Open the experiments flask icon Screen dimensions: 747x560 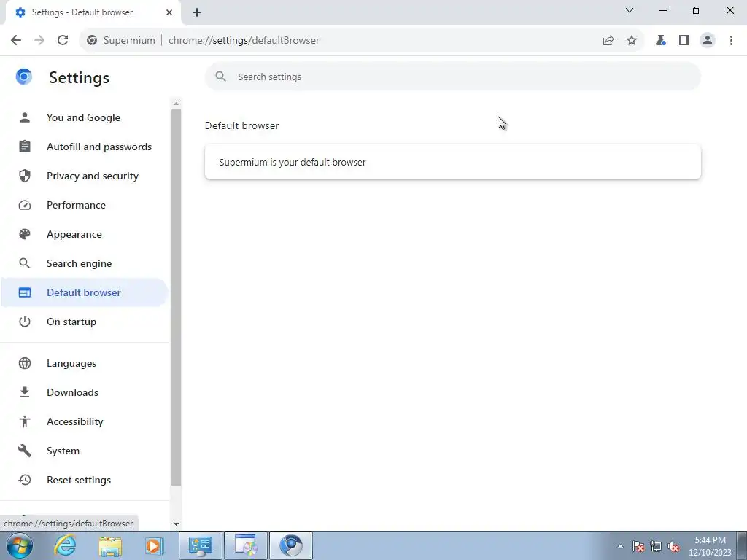[660, 41]
